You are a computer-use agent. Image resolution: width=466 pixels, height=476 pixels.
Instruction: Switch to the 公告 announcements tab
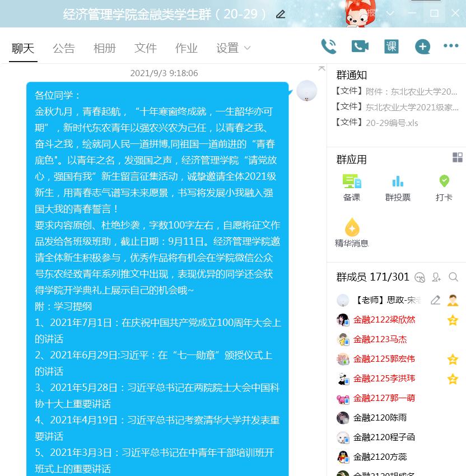pyautogui.click(x=63, y=48)
